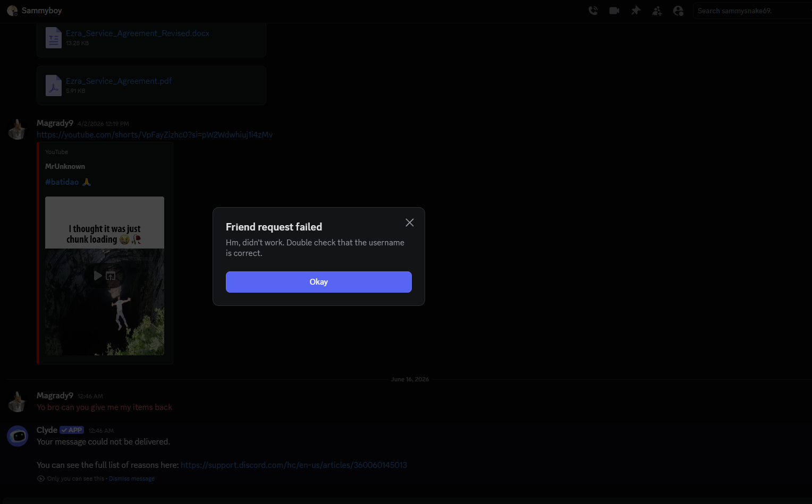Open embedded video in external window icon
Image resolution: width=812 pixels, height=504 pixels.
coord(111,276)
